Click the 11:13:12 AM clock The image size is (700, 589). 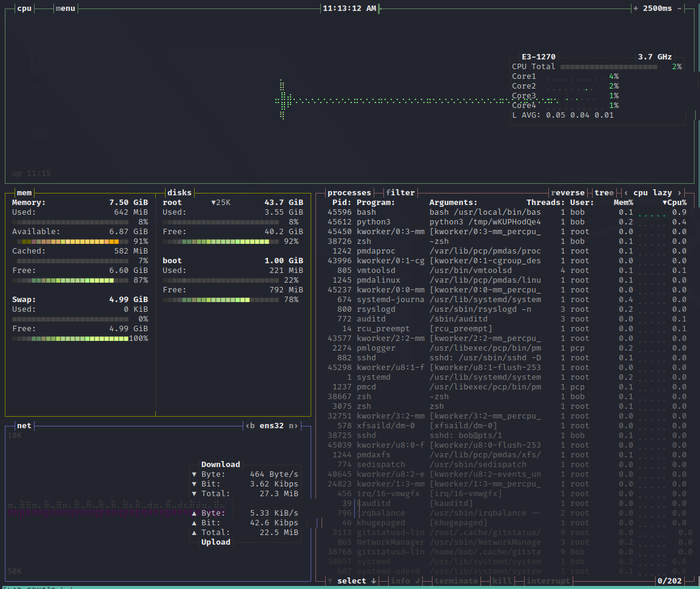pyautogui.click(x=349, y=8)
